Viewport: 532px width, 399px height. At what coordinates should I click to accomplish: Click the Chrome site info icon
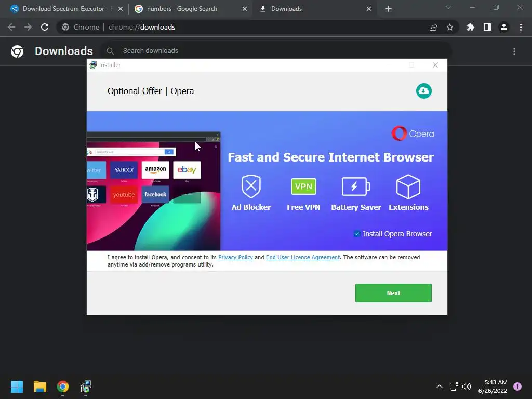click(65, 27)
